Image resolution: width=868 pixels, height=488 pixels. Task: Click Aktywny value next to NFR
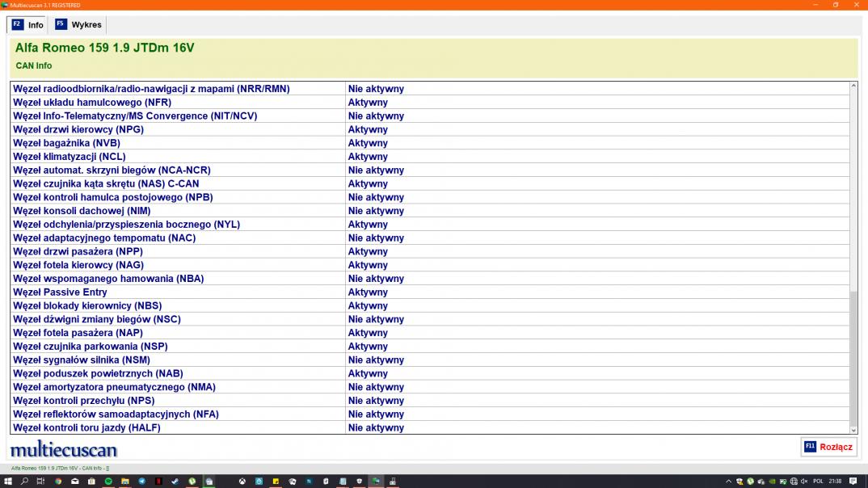point(368,103)
